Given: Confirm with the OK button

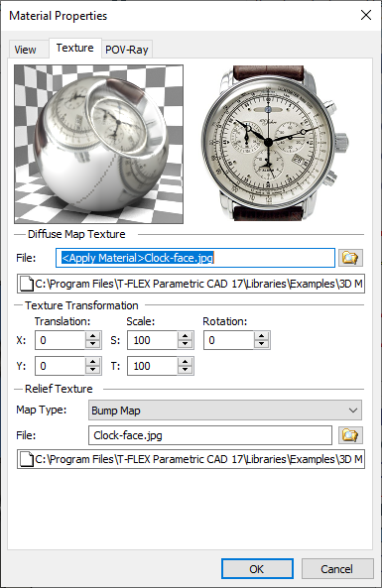Looking at the screenshot, I should [257, 569].
